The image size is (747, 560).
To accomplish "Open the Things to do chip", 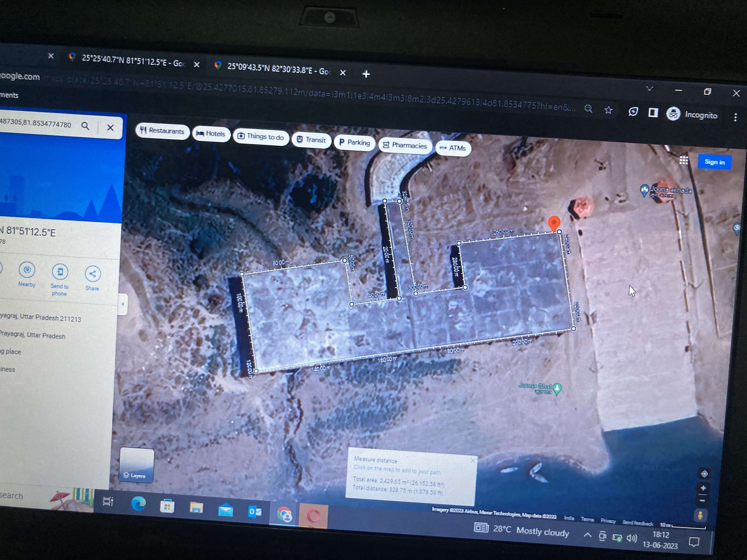I will [x=261, y=137].
